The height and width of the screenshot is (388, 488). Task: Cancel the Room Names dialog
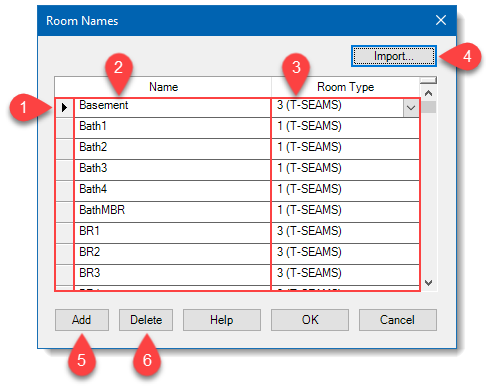(x=398, y=320)
